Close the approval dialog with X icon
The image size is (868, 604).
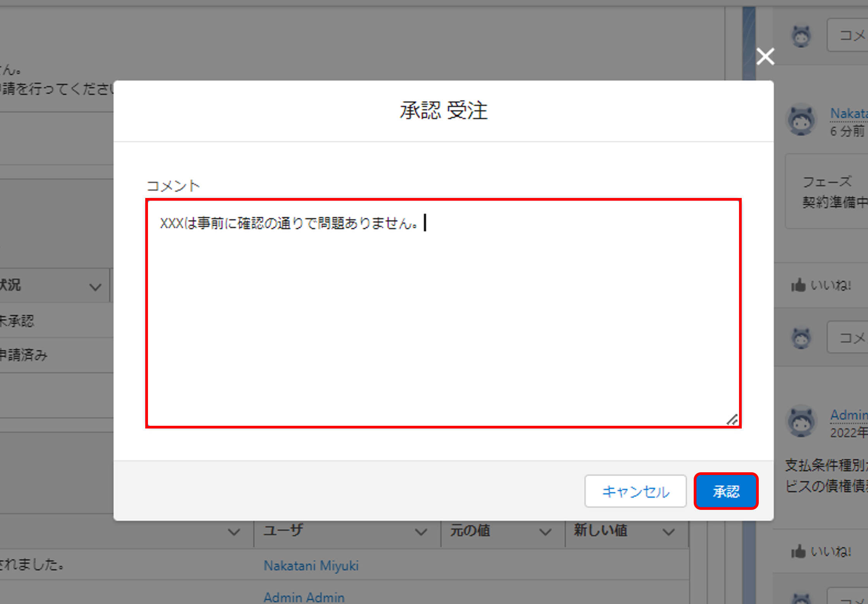[765, 57]
